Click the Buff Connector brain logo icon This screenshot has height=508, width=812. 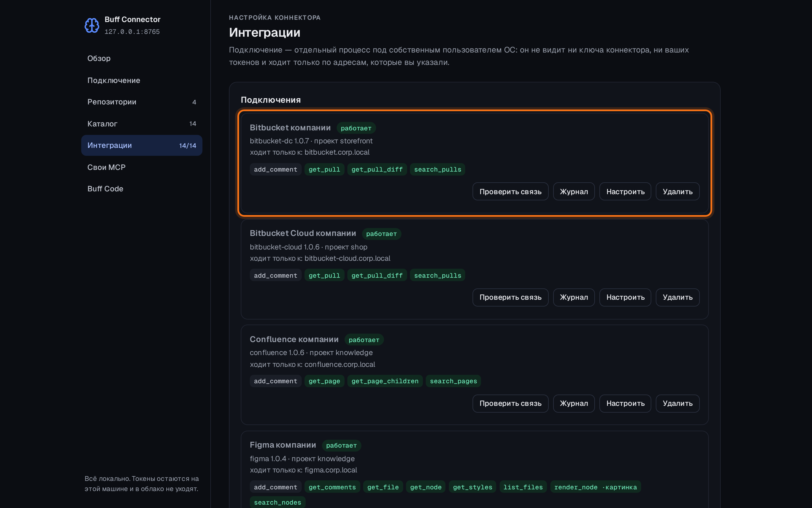92,25
